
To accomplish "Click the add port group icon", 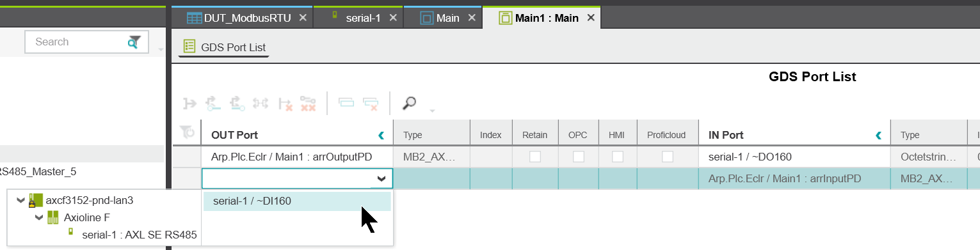I will [346, 102].
